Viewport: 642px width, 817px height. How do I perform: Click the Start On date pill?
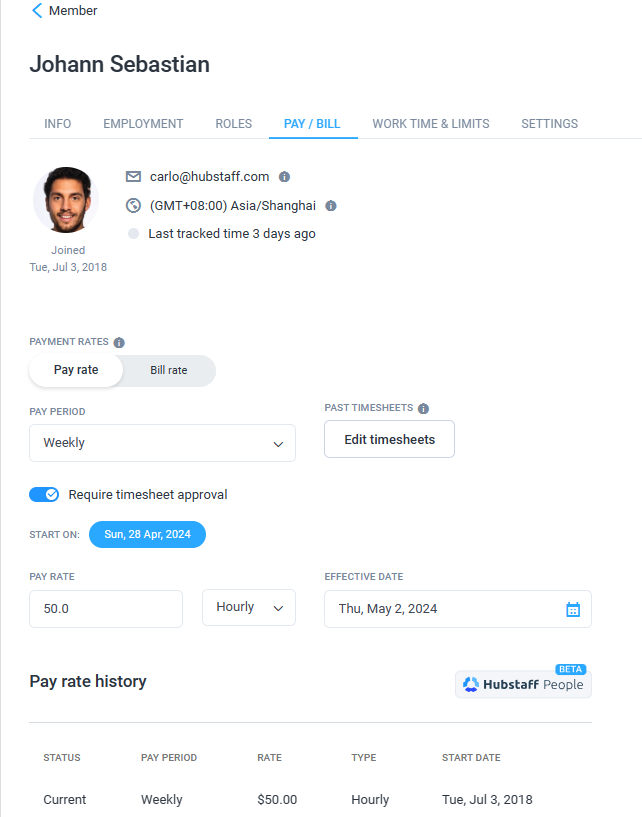coord(147,534)
